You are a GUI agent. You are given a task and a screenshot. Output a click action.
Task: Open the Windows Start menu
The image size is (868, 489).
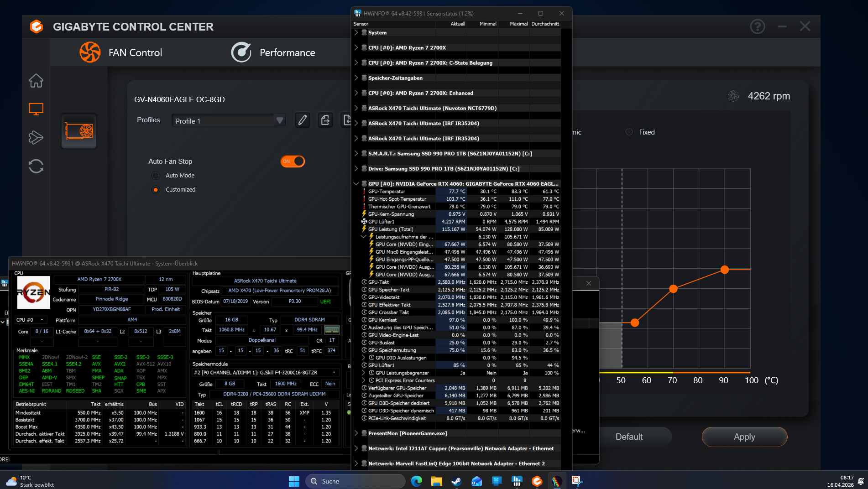click(x=294, y=481)
